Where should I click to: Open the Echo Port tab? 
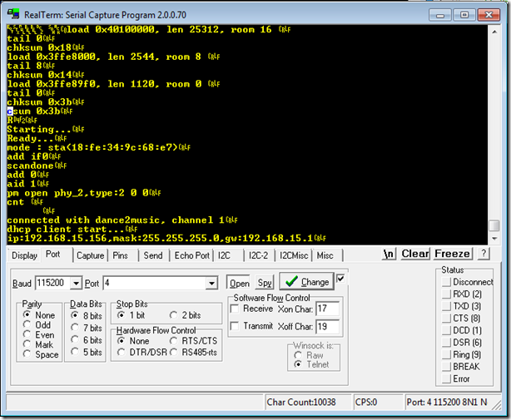(x=191, y=255)
